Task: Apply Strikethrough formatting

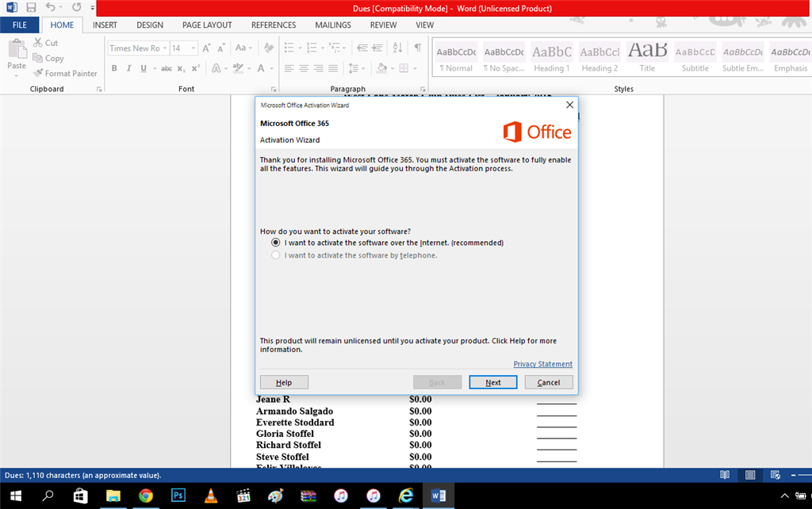Action: pos(167,68)
